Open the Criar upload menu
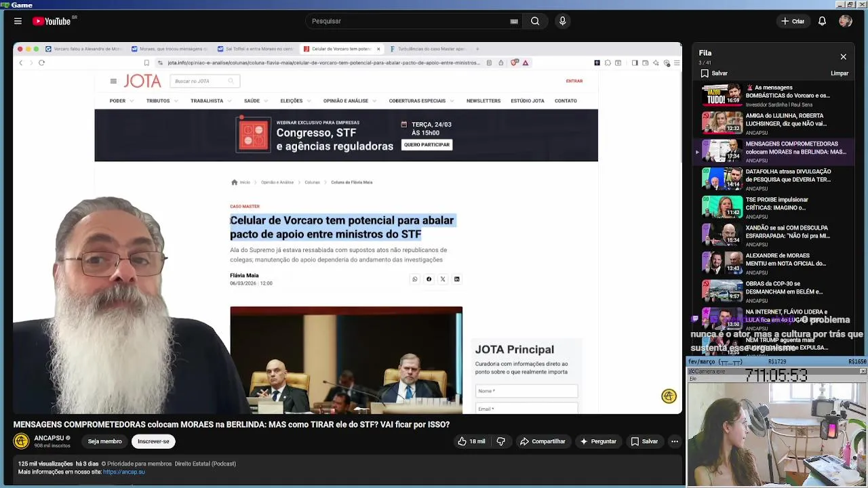 [x=792, y=21]
